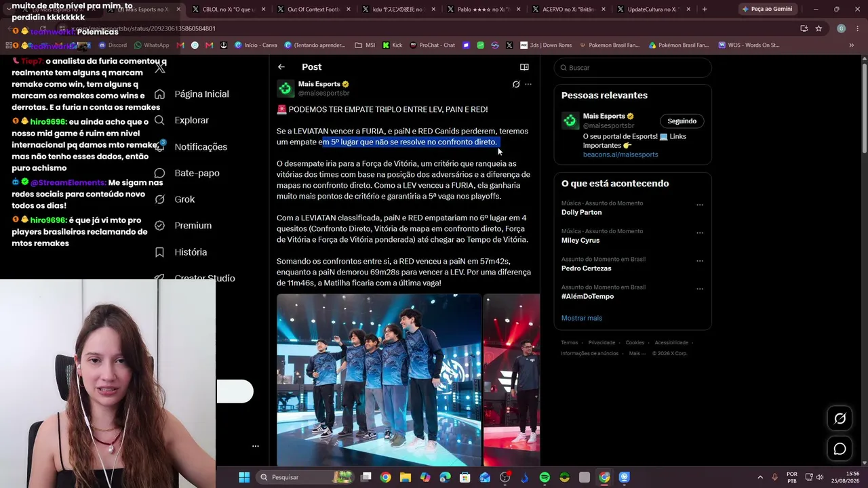Click the Explorar magnifier icon
The image size is (868, 488).
(159, 120)
